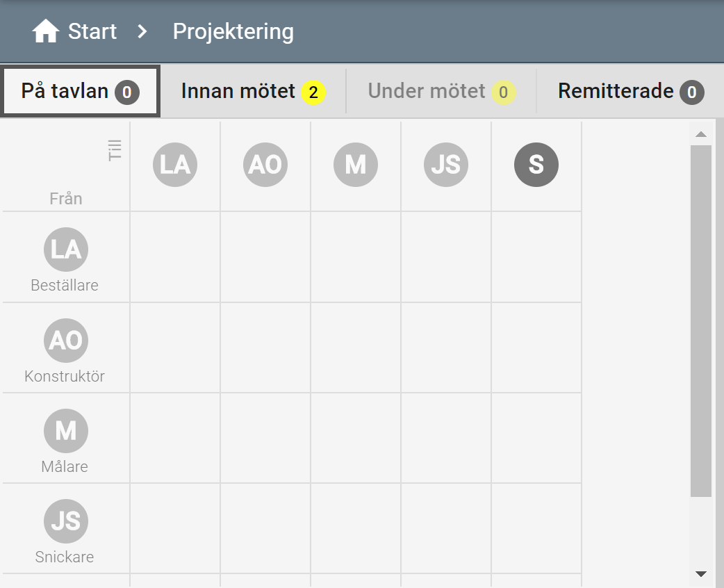Switch to the På tavlan tab
The image size is (724, 588).
click(x=81, y=91)
